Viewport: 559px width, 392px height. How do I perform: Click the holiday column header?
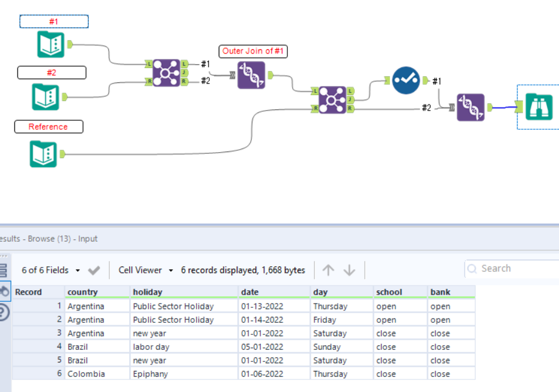[184, 292]
